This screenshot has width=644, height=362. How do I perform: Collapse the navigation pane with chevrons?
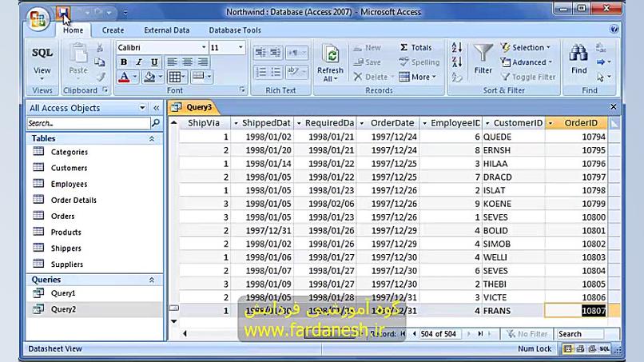156,108
